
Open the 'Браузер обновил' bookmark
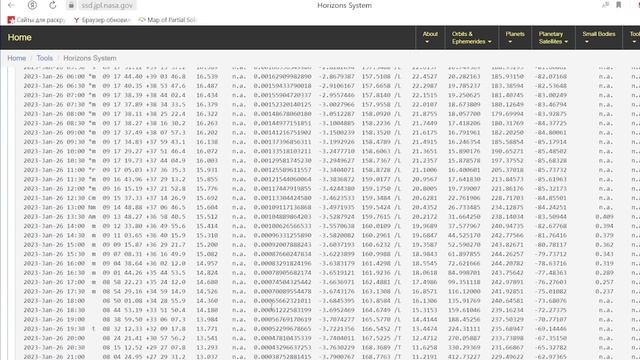click(x=102, y=20)
